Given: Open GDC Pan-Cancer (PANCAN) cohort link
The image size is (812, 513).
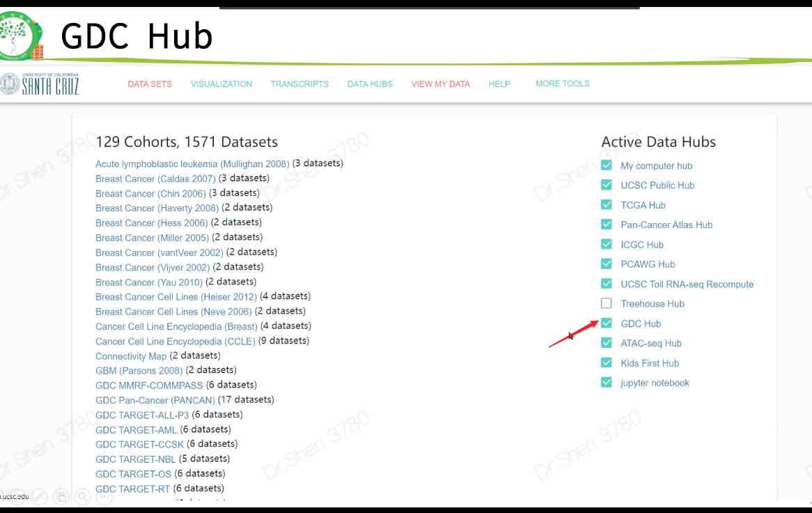Looking at the screenshot, I should [x=155, y=401].
